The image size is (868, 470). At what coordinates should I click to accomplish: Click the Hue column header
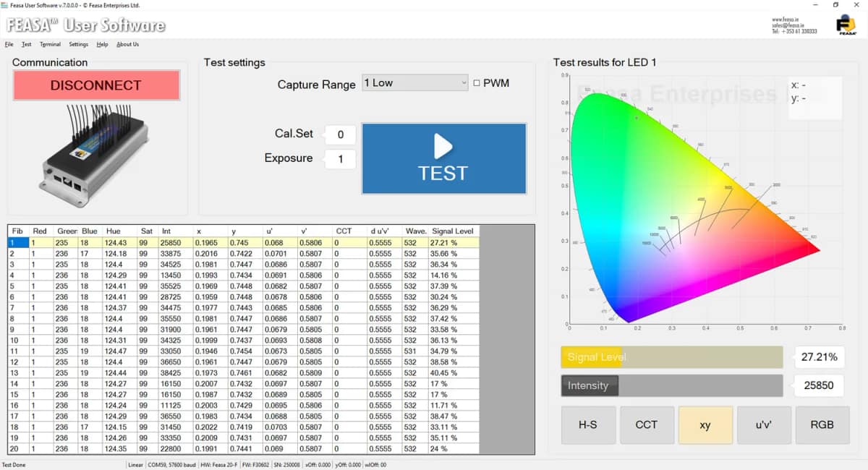(120, 231)
